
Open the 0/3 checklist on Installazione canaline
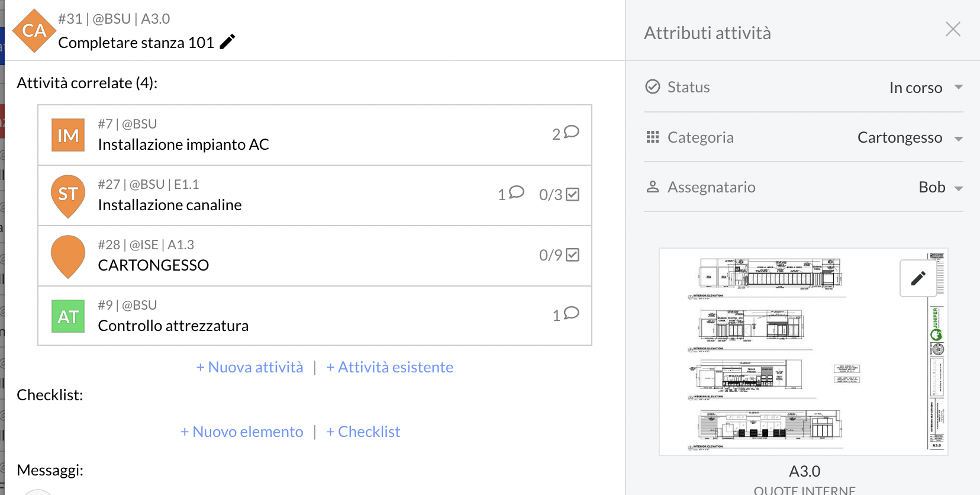[559, 195]
